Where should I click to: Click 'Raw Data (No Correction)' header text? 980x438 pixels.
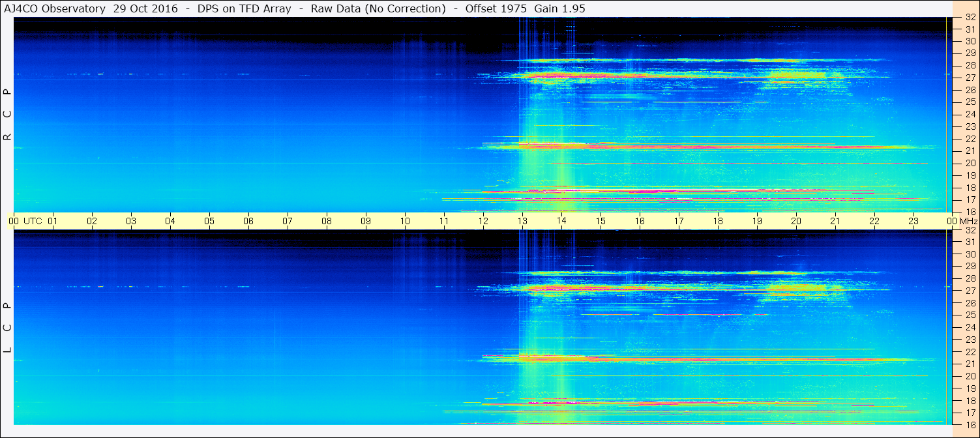(x=378, y=8)
